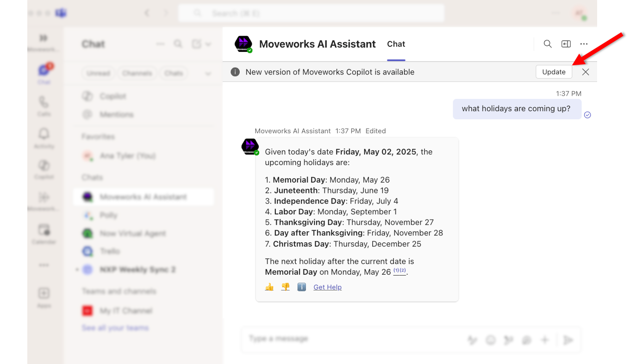This screenshot has height=364, width=636.
Task: Open the Ana Tyler (You) chat
Action: coord(143,156)
